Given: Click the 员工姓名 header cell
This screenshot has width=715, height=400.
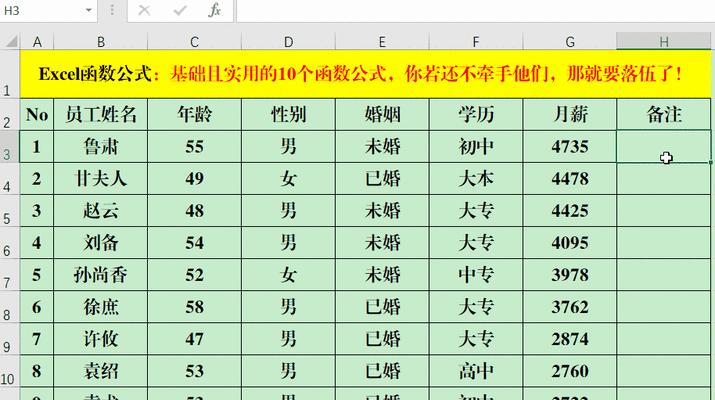Looking at the screenshot, I should 101,114.
